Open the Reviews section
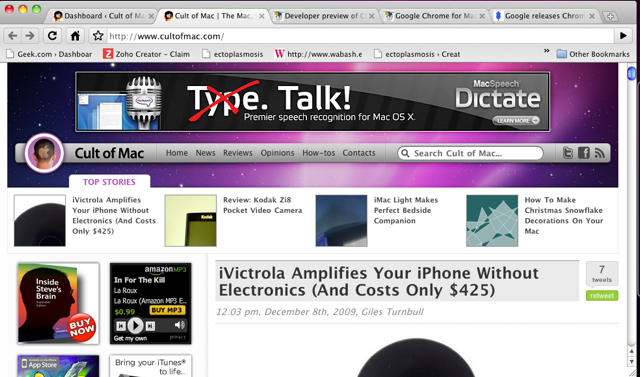Viewport: 640px width, 377px height. click(238, 153)
